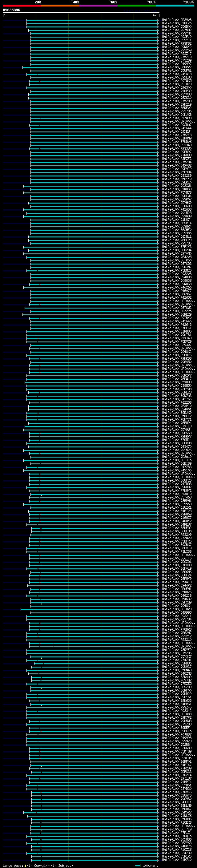Image resolution: width=197 pixels, height=868 pixels.
Task: Select hit UniRef100_Q5UFR1
Action: 177,71
